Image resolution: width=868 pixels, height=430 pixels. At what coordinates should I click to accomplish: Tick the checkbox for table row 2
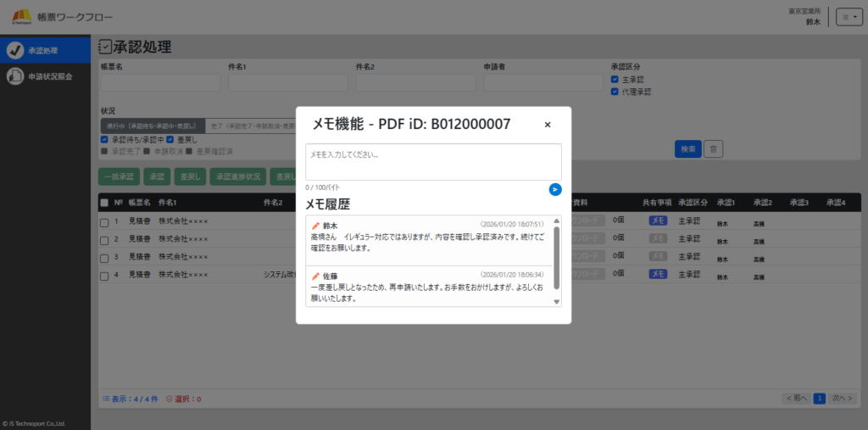coord(104,238)
